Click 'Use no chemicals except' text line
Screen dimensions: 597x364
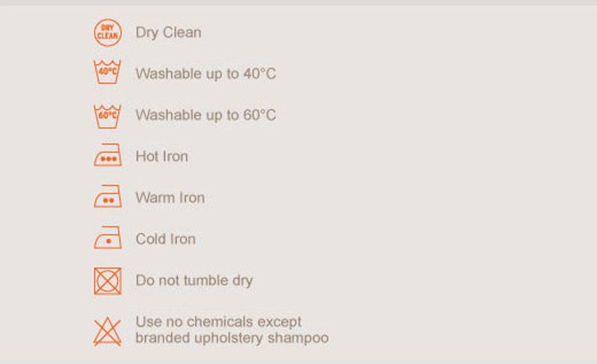[x=219, y=322]
